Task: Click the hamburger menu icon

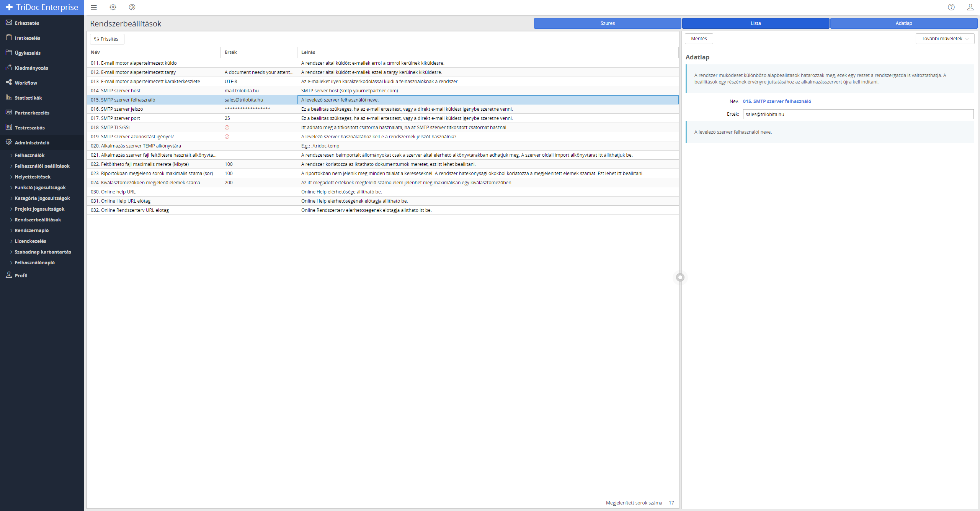Action: click(x=94, y=7)
